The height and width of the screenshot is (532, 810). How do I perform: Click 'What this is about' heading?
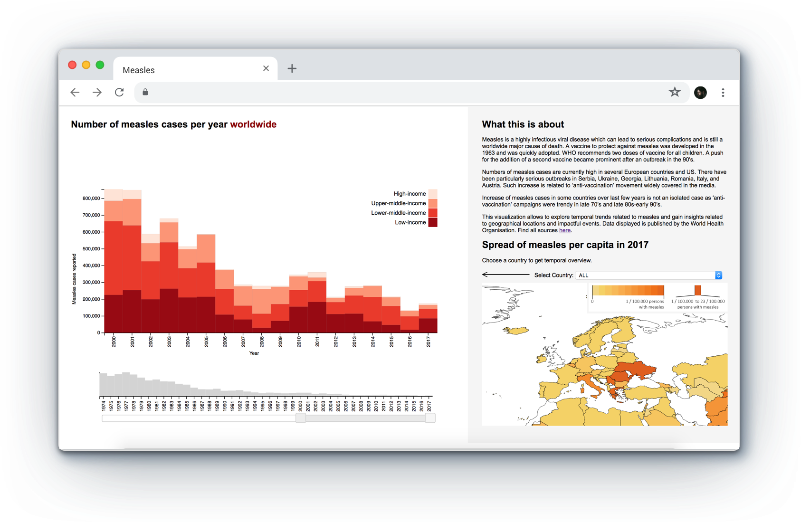click(523, 124)
